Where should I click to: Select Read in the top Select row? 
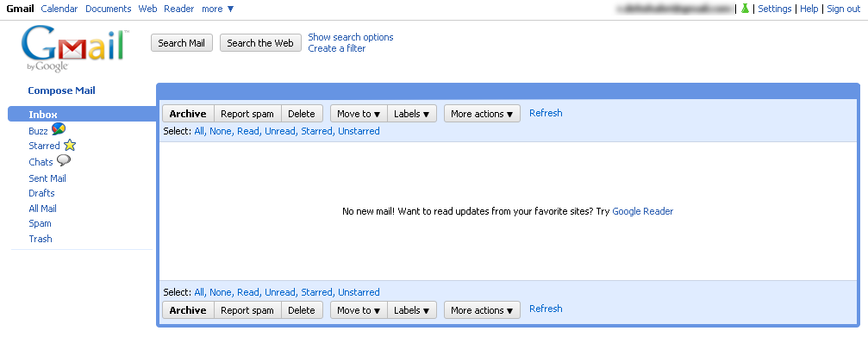pos(248,131)
